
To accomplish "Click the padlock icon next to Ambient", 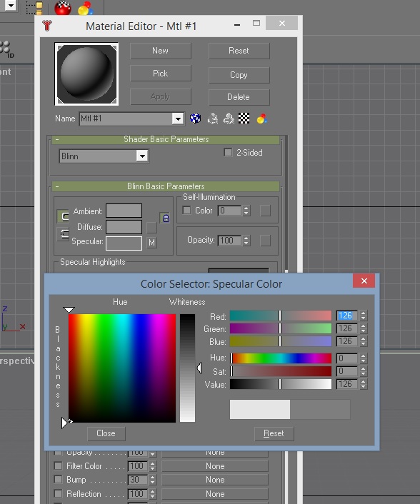I will pyautogui.click(x=165, y=218).
